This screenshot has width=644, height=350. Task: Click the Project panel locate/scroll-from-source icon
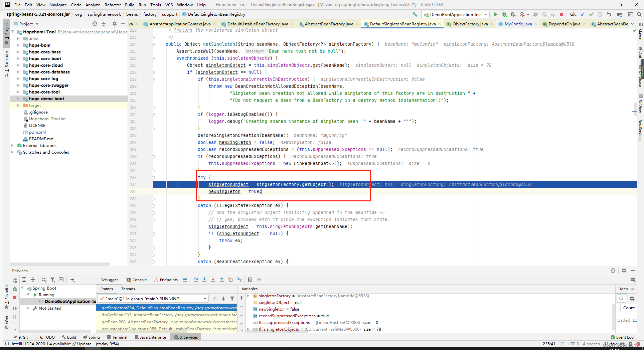click(x=95, y=24)
